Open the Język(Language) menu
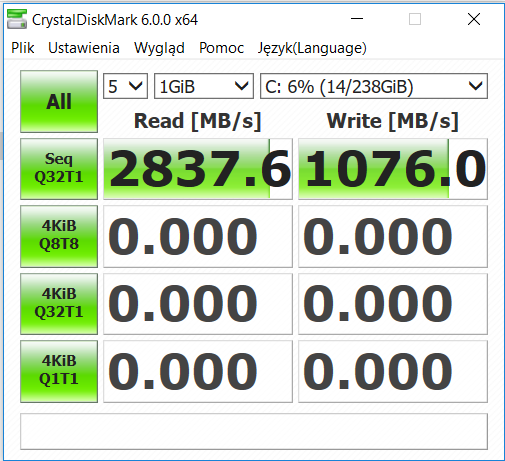505x461 pixels. click(x=312, y=48)
